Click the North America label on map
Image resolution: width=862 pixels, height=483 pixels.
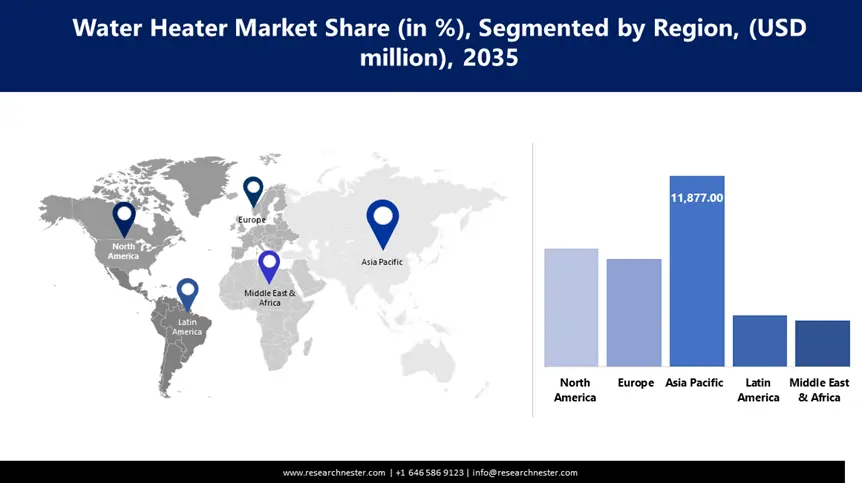pos(123,251)
